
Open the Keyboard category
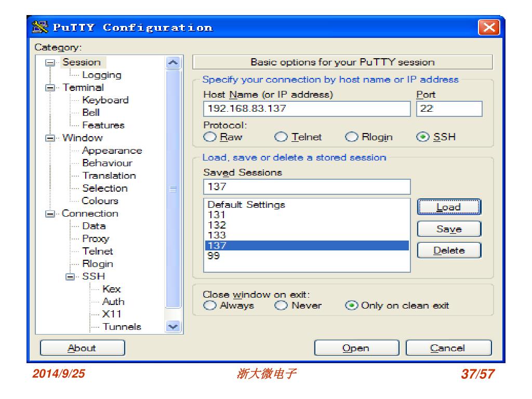click(x=105, y=100)
